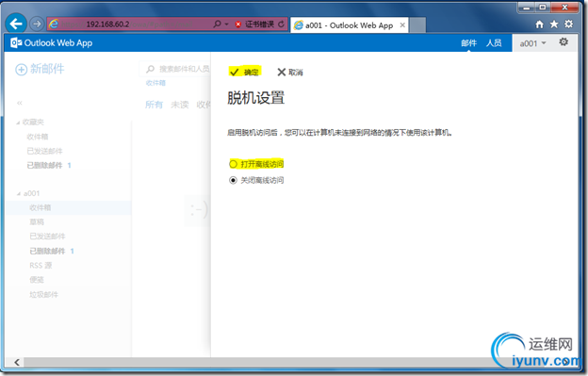Click the browser back arrow button
The height and width of the screenshot is (376, 588).
coord(16,24)
